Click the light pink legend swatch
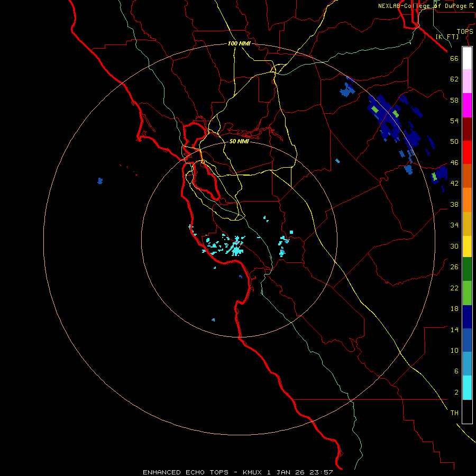The width and height of the screenshot is (476, 476). tap(467, 81)
